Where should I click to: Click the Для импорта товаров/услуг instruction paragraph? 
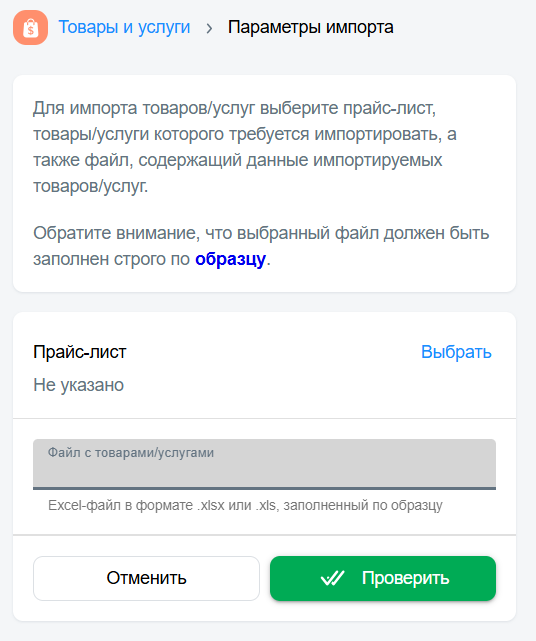pyautogui.click(x=245, y=147)
